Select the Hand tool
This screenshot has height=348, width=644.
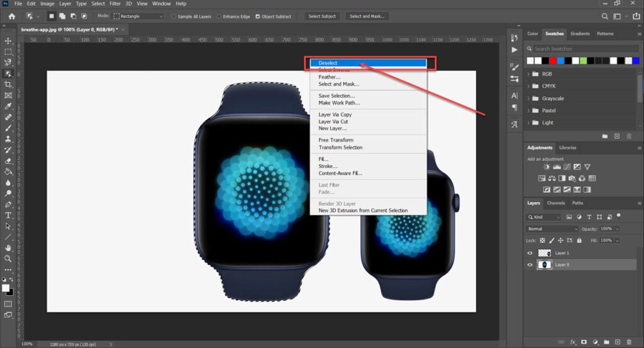click(8, 248)
